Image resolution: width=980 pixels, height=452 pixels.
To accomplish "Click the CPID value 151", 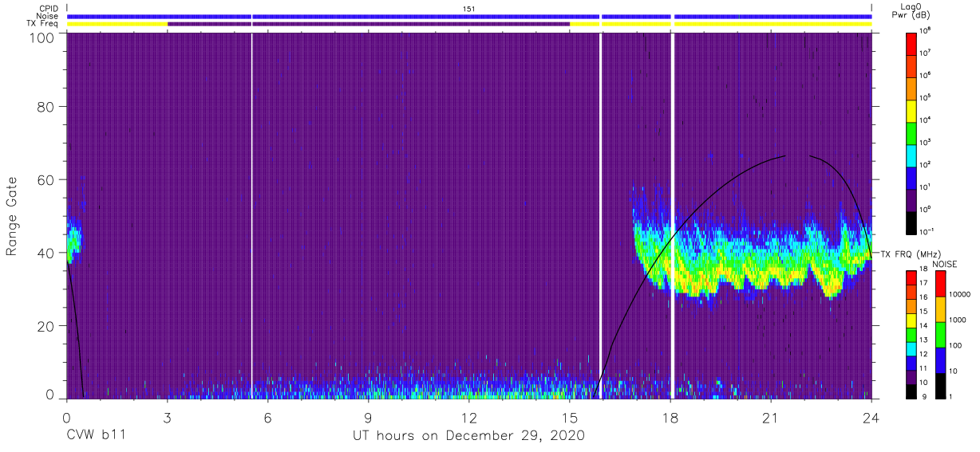I will 469,9.
